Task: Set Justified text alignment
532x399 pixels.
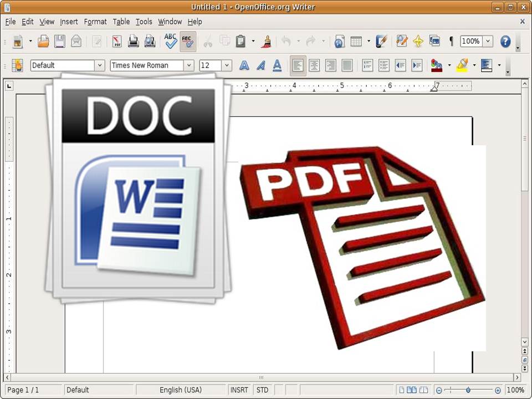Action: (347, 65)
